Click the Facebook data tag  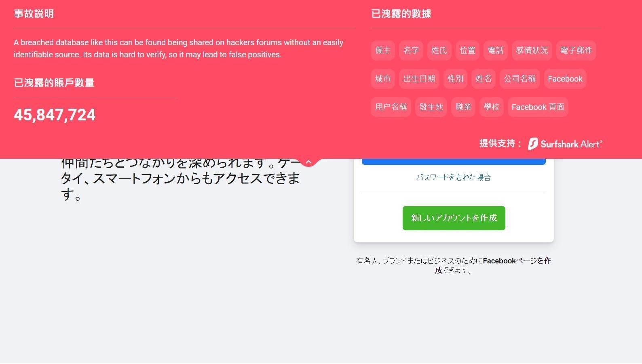[565, 79]
